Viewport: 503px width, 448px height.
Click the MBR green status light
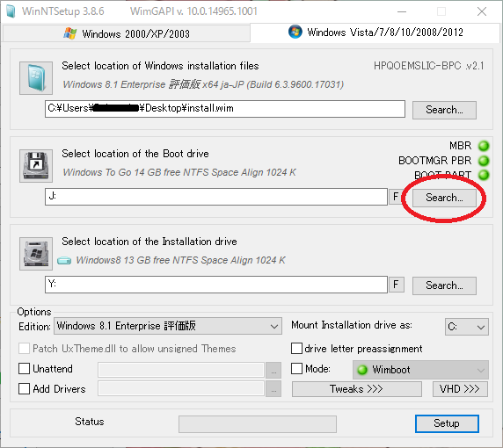pos(484,146)
